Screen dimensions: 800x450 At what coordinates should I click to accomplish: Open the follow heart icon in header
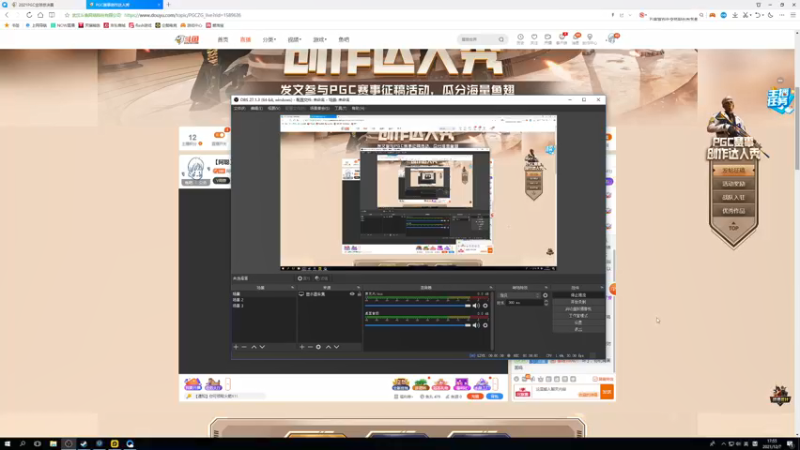534,39
